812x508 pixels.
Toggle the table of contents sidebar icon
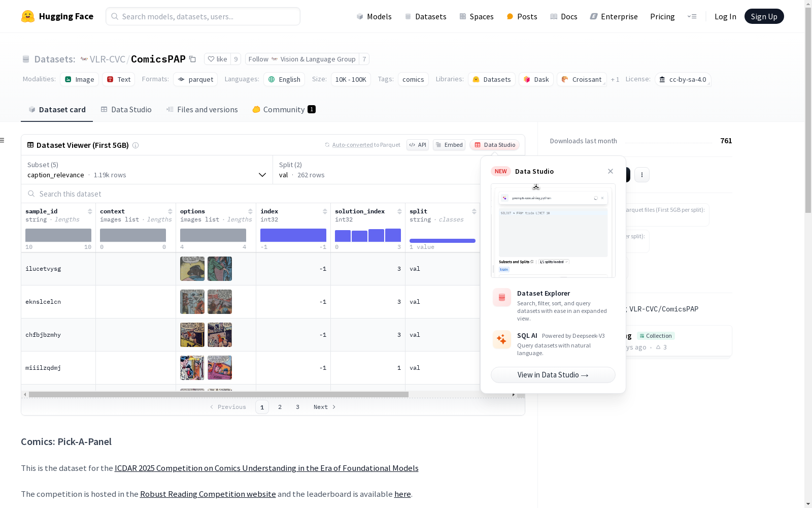tap(2, 140)
